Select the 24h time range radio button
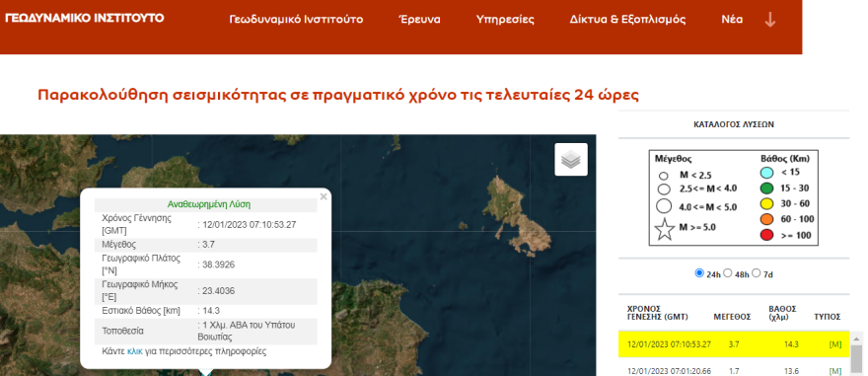 tap(699, 273)
